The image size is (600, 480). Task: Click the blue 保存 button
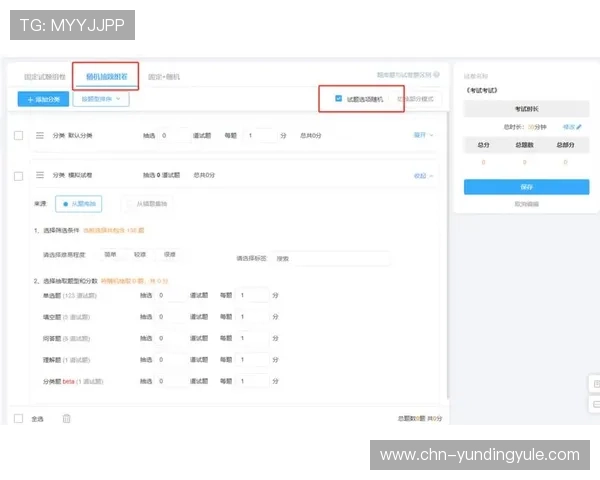(527, 187)
